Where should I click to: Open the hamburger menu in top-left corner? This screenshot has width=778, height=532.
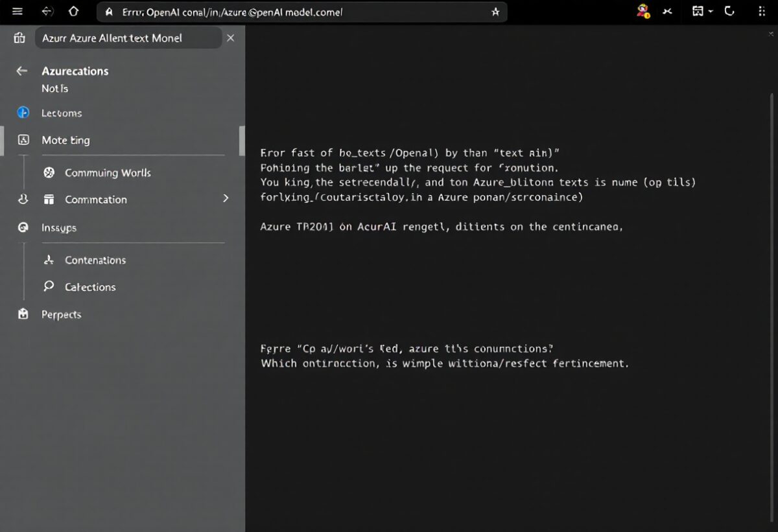click(18, 12)
